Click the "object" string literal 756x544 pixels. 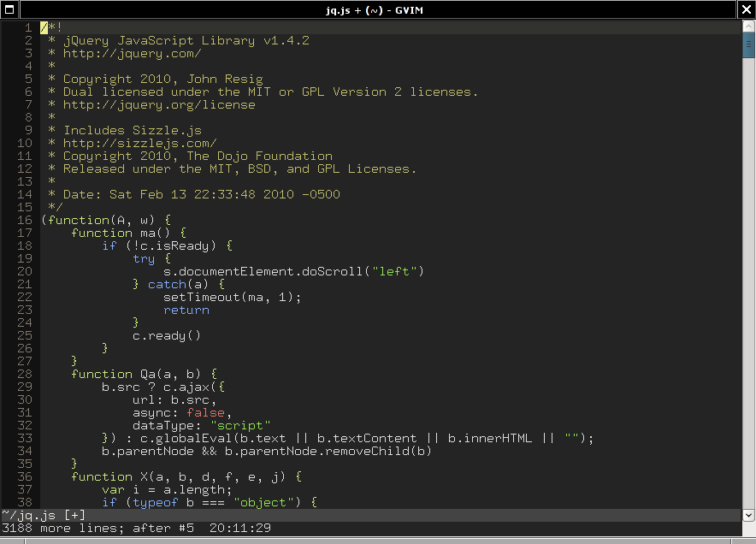pyautogui.click(x=263, y=503)
